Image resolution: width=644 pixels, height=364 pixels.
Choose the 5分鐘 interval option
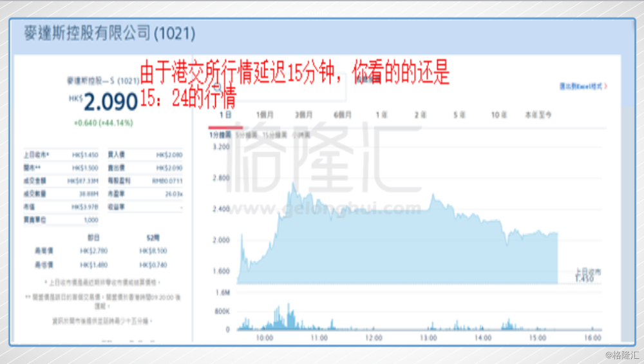tap(247, 135)
